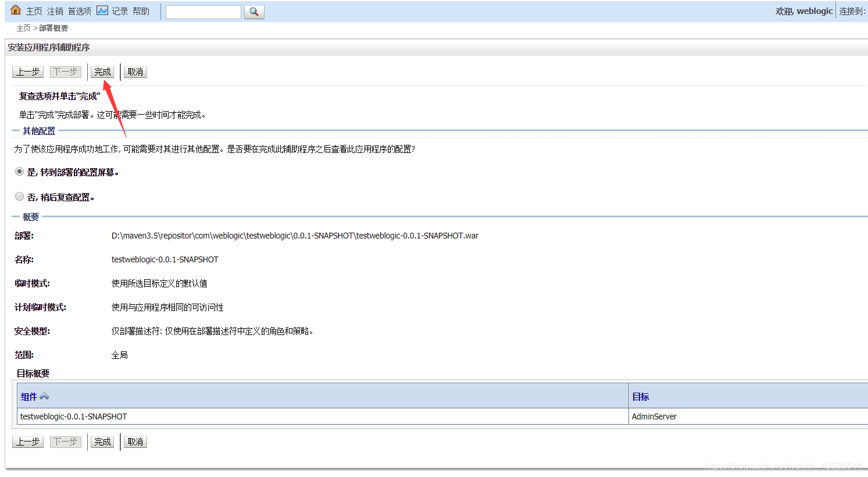Click the 部署概要 breadcrumb
This screenshot has height=477, width=868.
(53, 28)
